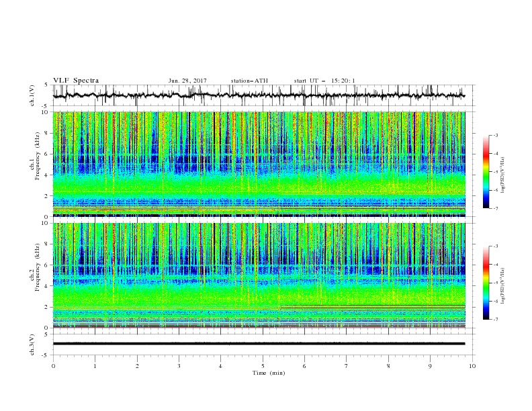Screen dimensions: 532x411
Task: Click the ch.2 spectrogram color scale bar
Action: pyautogui.click(x=486, y=283)
